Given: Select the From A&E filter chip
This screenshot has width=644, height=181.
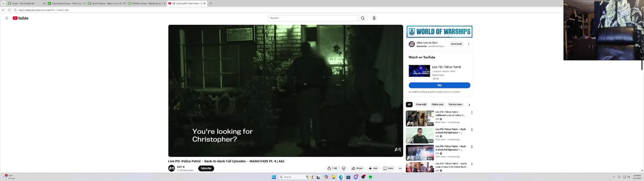Looking at the screenshot, I should click(x=421, y=105).
